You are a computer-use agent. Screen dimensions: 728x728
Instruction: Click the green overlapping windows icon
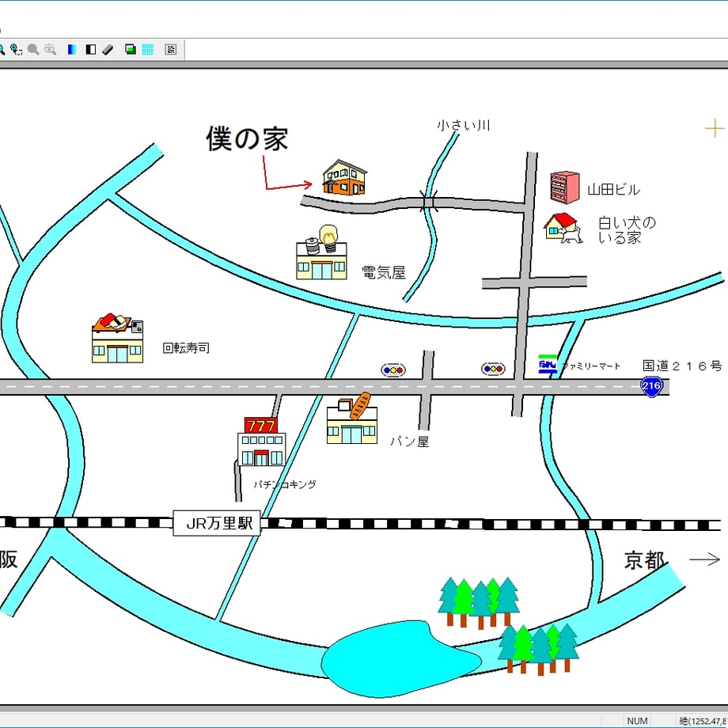coord(131,50)
